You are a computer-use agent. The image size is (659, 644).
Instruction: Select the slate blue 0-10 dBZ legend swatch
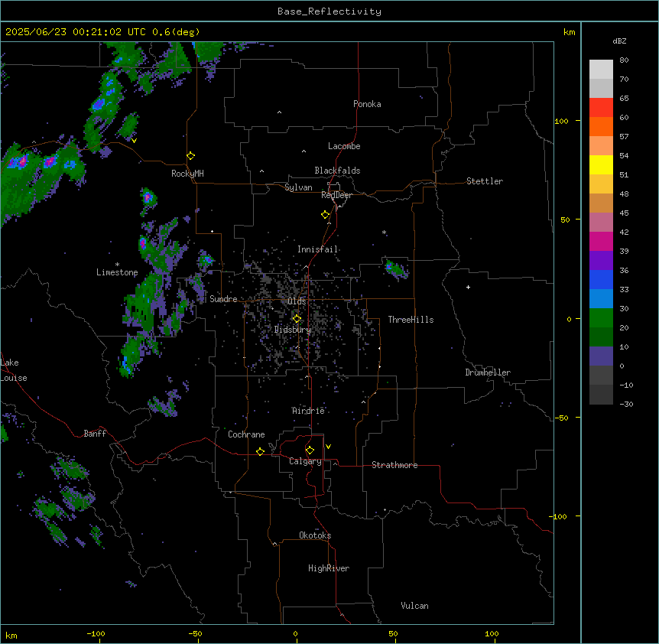point(601,356)
